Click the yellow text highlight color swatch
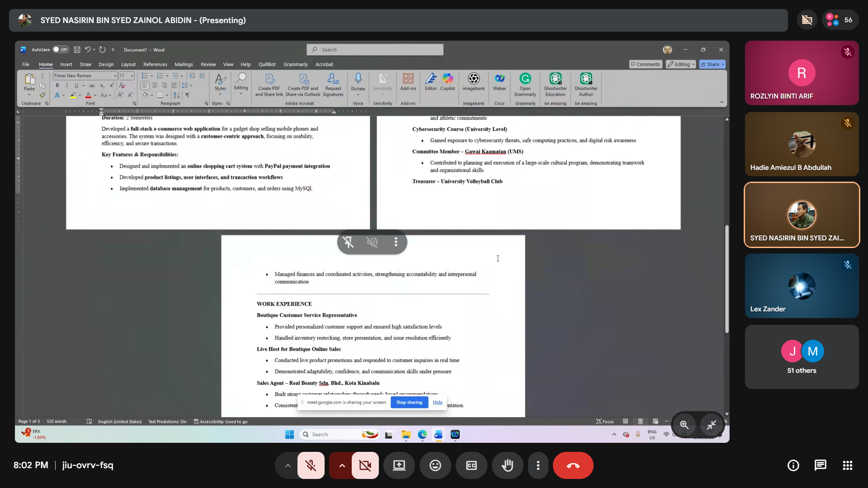Screen dimensions: 868x488 click(x=73, y=95)
